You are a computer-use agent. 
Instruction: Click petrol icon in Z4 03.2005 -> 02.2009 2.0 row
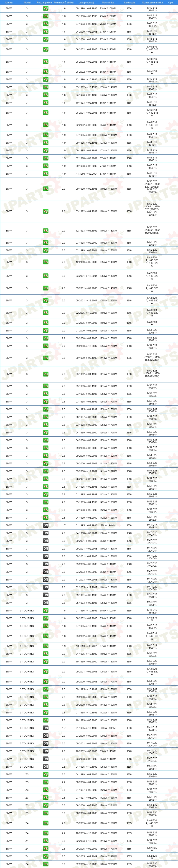[46, 824]
